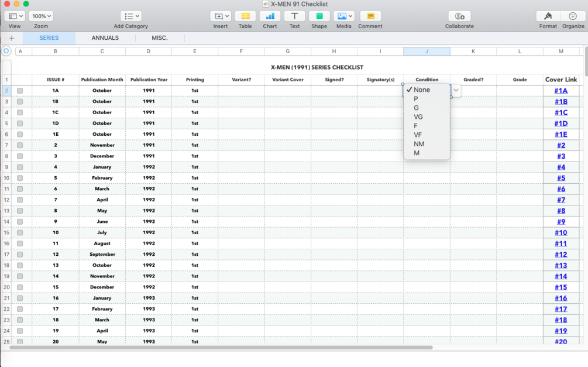Pick M condition from the list
The height and width of the screenshot is (367, 588).
tap(427, 153)
